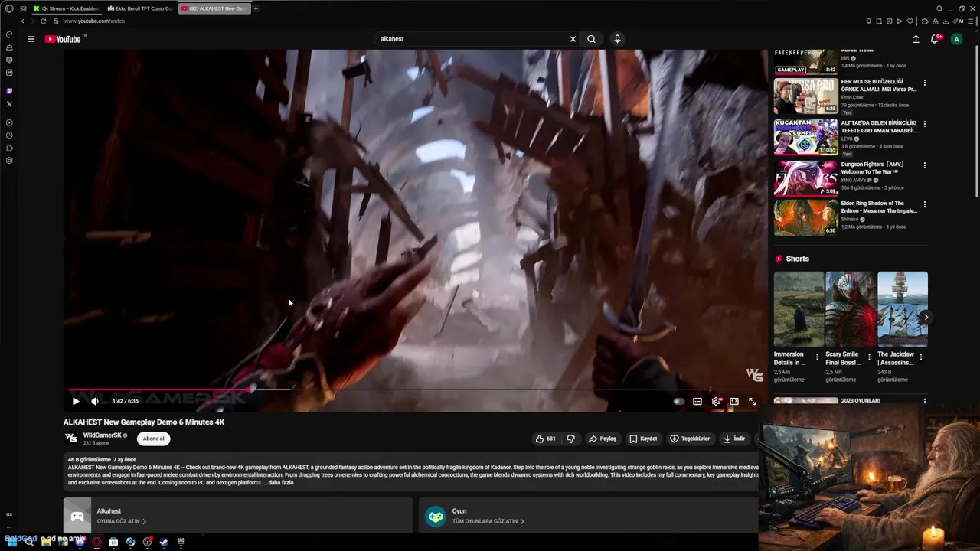980x551 pixels.
Task: Go to the YouTube home logo
Action: [x=64, y=39]
